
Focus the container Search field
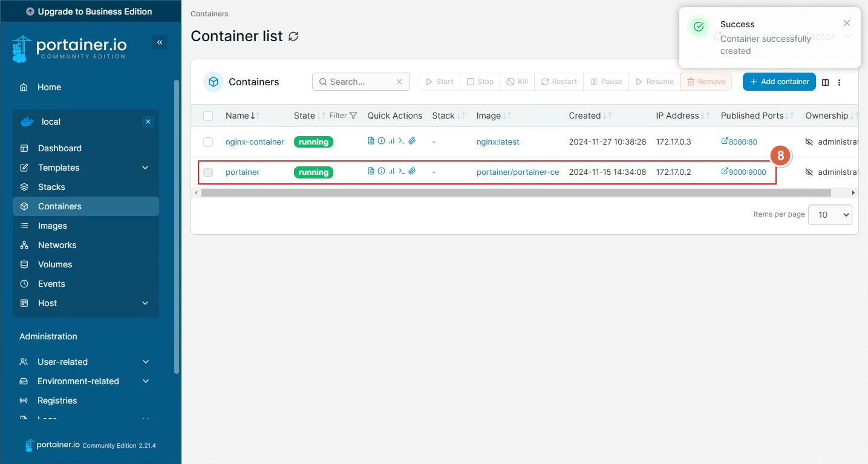point(361,82)
